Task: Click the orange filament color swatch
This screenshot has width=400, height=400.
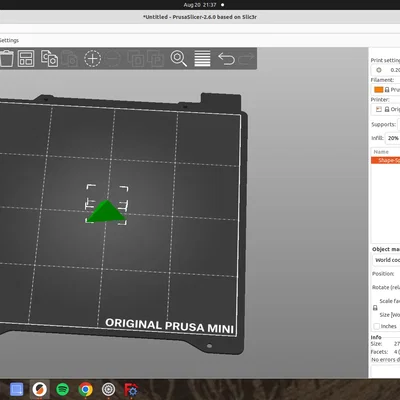Action: (x=379, y=90)
